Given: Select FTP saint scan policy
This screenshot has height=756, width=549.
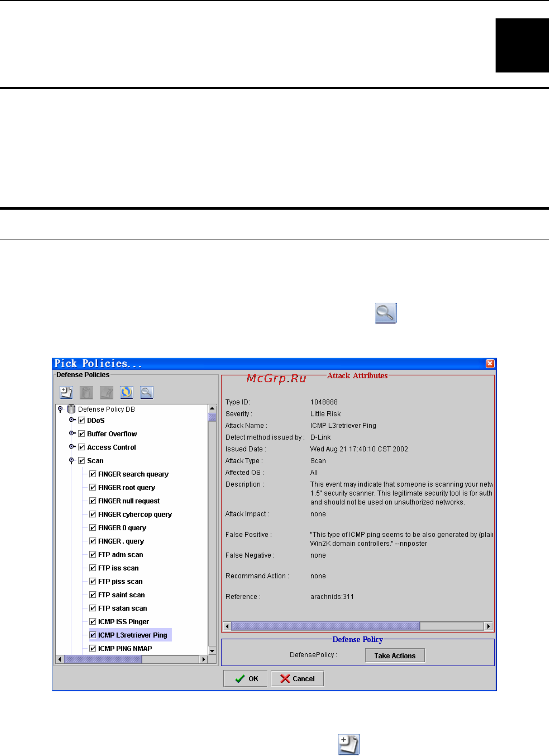Looking at the screenshot, I should point(121,595).
